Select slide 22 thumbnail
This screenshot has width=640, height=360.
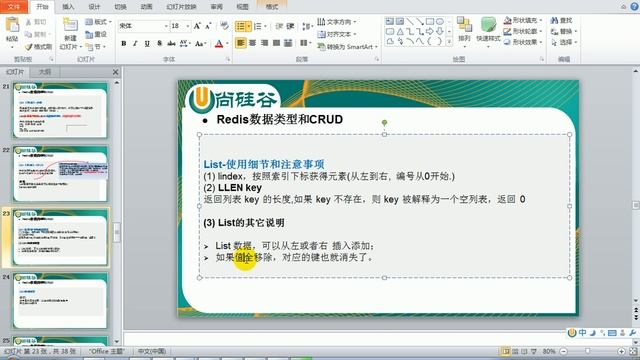(60, 174)
